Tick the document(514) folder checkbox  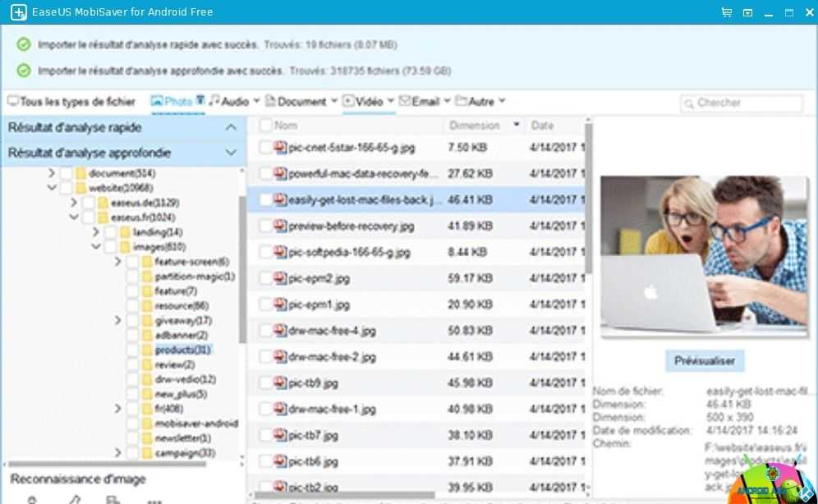(66, 173)
